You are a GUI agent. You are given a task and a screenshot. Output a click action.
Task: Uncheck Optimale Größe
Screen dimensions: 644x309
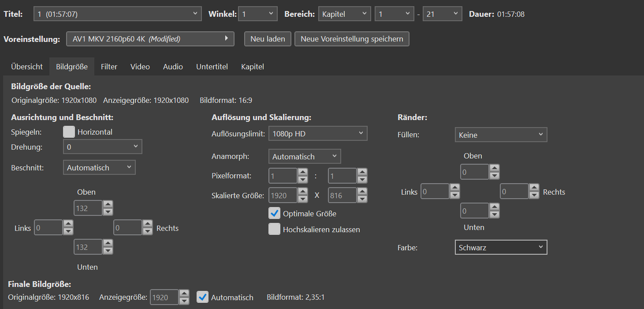(x=275, y=214)
